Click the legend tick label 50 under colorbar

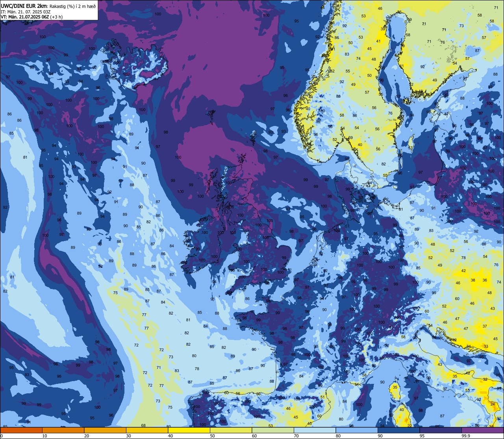[212, 436]
